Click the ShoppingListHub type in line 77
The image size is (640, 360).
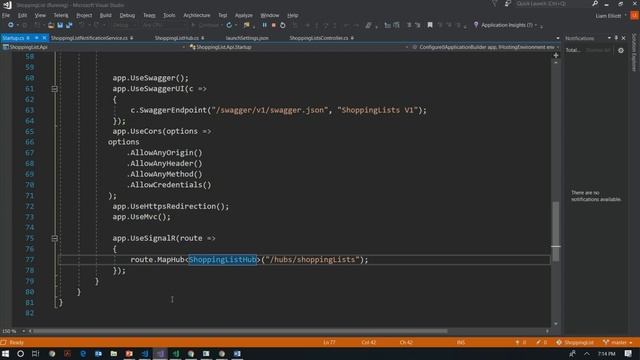[222, 260]
